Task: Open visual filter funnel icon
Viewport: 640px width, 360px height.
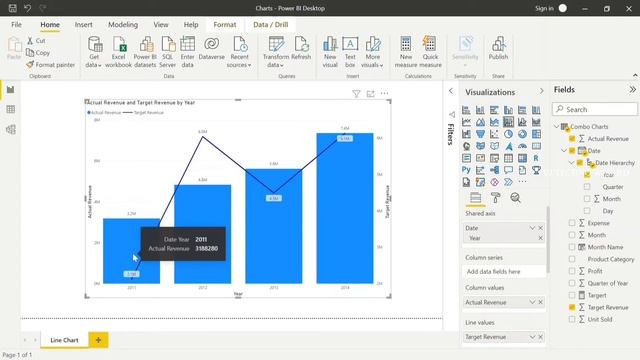Action: [356, 94]
